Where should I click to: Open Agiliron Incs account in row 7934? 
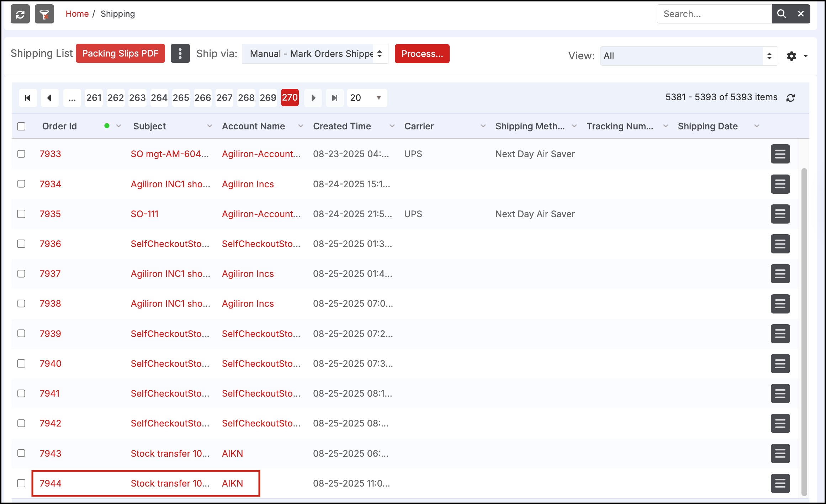tap(248, 184)
